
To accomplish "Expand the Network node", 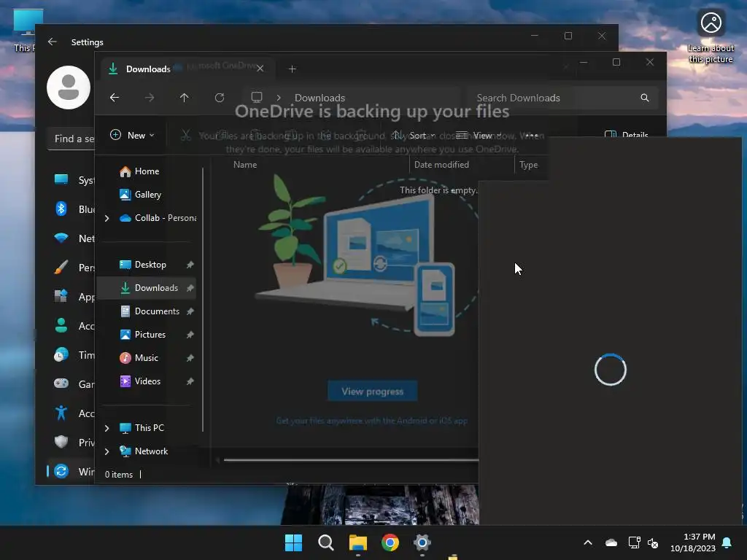I will coord(107,451).
